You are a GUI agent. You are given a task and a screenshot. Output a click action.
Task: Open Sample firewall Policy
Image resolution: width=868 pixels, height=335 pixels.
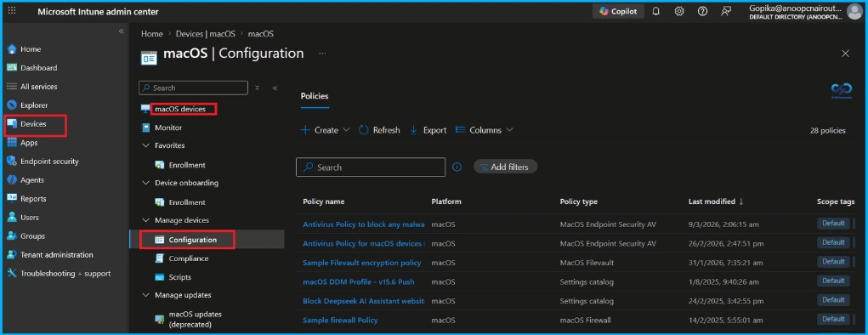340,320
